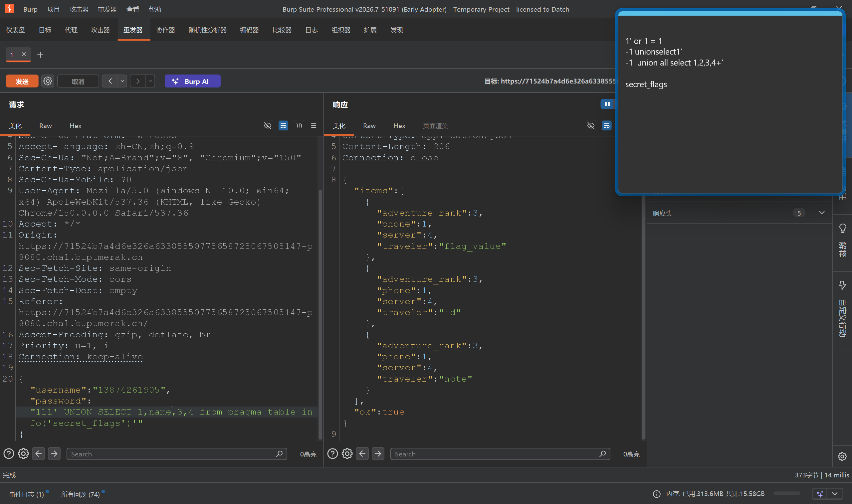Close Repeater tab 1
This screenshot has height=504, width=852.
(24, 54)
